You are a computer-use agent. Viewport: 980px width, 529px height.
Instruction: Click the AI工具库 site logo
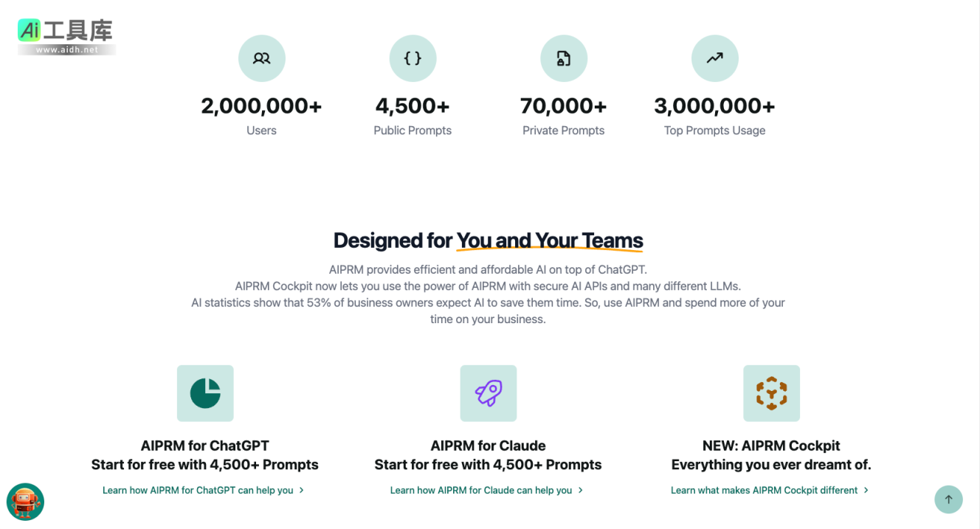point(66,31)
